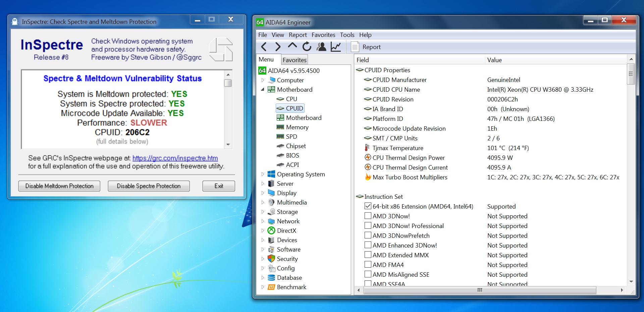
Task: Toggle 64-bit x86 Extension checkbox
Action: [368, 206]
